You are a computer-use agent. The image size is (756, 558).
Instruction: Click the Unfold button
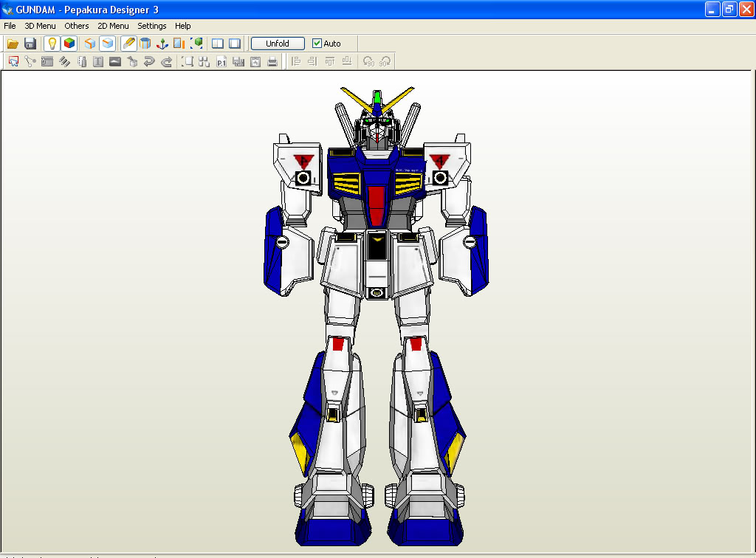coord(278,44)
